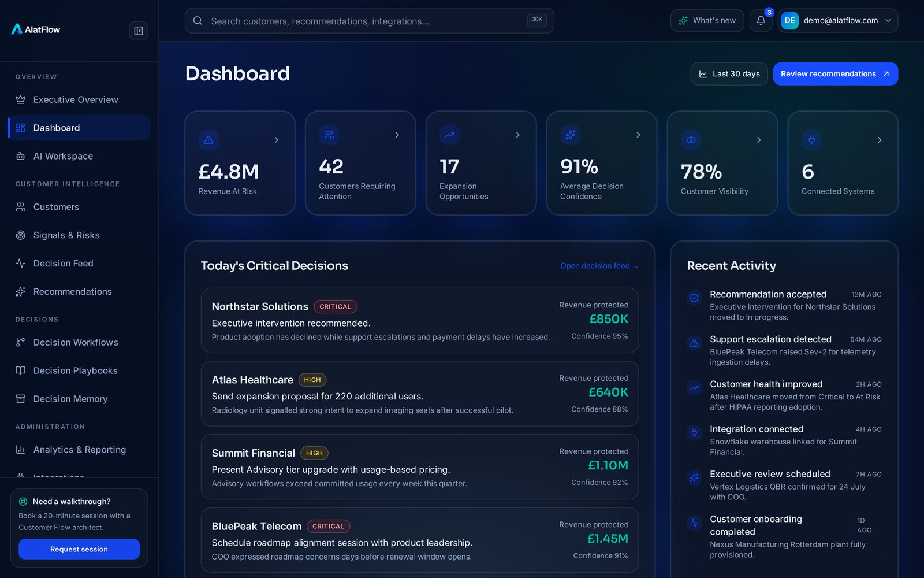Click Review recommendations button
The height and width of the screenshot is (578, 924).
pos(835,74)
